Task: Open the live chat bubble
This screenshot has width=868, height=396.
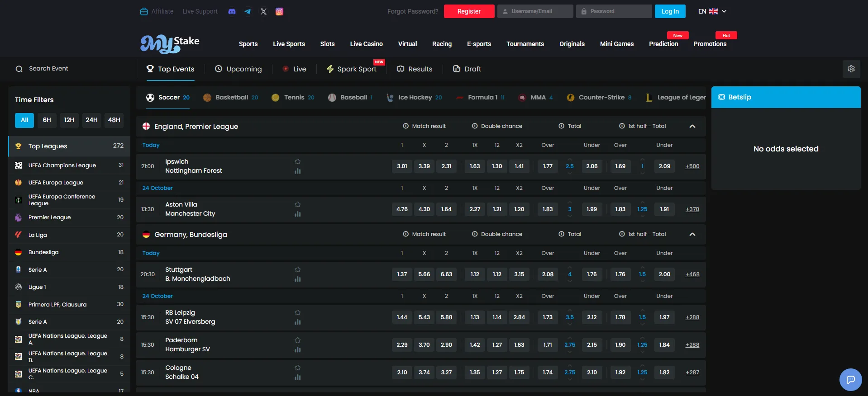Action: [x=850, y=379]
